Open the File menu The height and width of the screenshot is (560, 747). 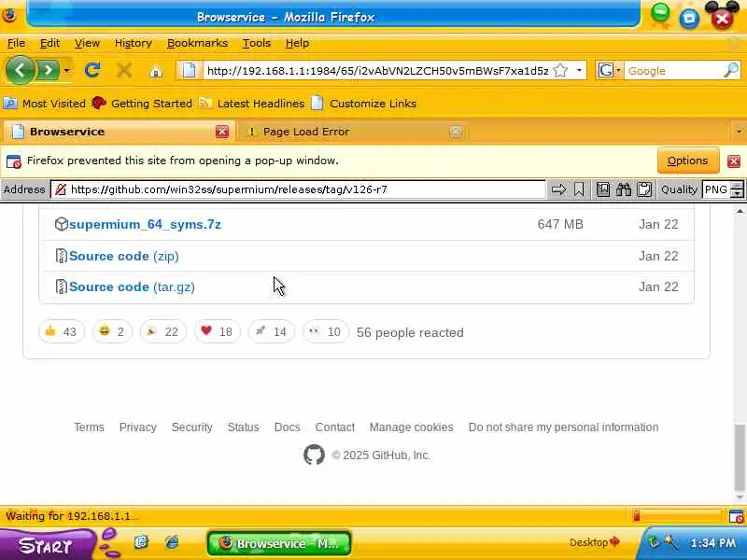(16, 43)
